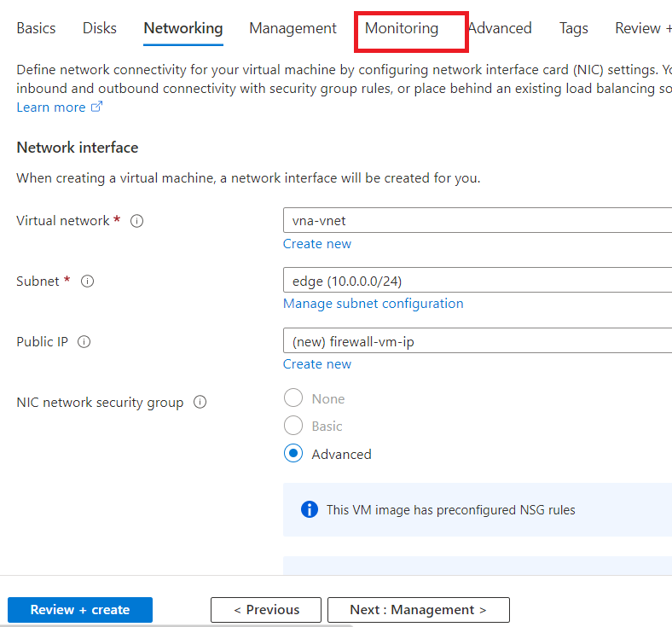The height and width of the screenshot is (627, 672).
Task: Click external link icon beside Learn more
Action: [x=96, y=107]
